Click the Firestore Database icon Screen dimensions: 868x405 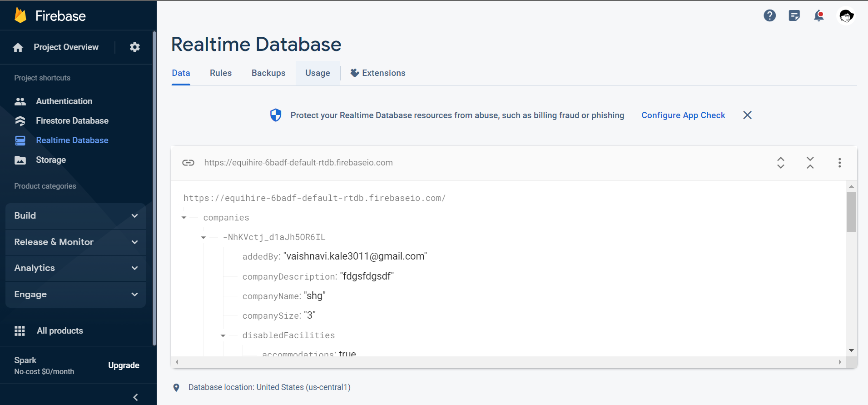pos(20,121)
